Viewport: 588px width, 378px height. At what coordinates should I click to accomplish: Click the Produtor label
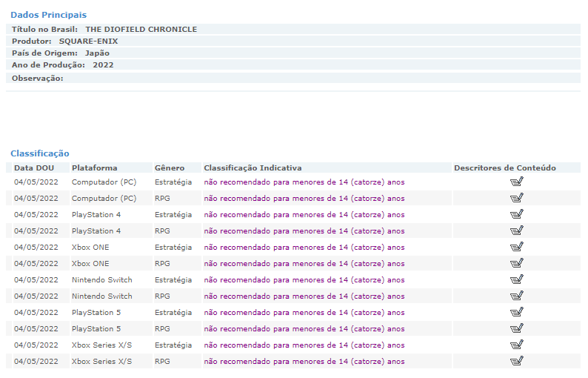pos(32,42)
